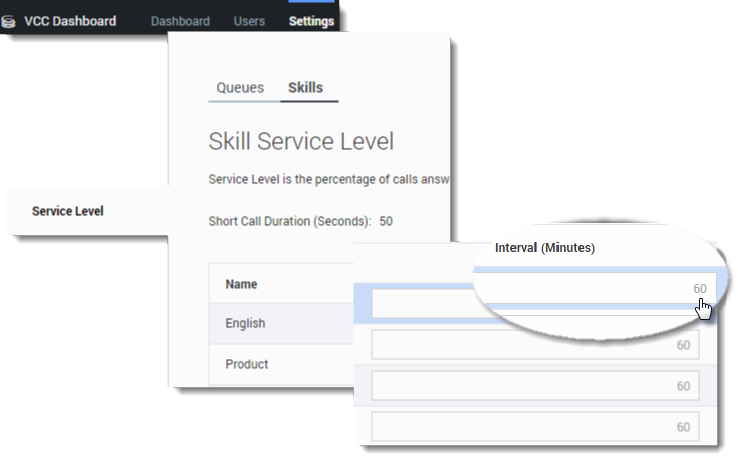This screenshot has height=457, width=738.
Task: Select Settings in the top navigation
Action: coord(311,21)
